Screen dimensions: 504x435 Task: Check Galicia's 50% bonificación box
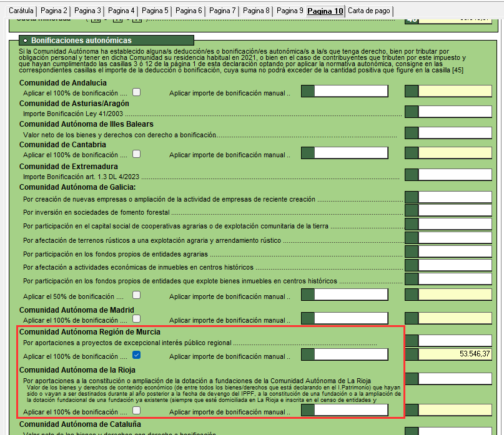coord(136,295)
